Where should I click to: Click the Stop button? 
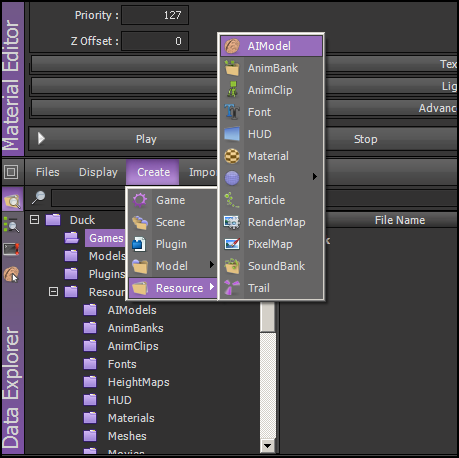click(391, 139)
